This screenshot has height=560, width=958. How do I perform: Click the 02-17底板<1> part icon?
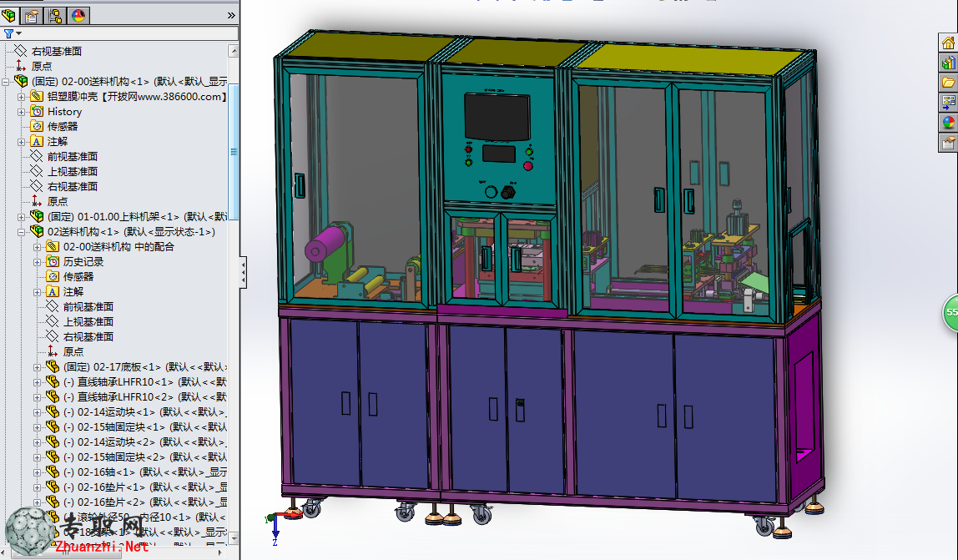[x=53, y=366]
